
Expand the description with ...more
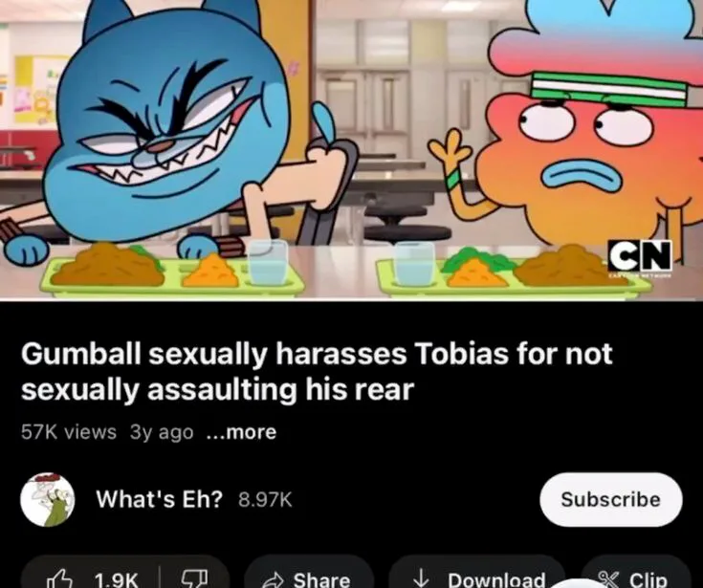tap(241, 432)
